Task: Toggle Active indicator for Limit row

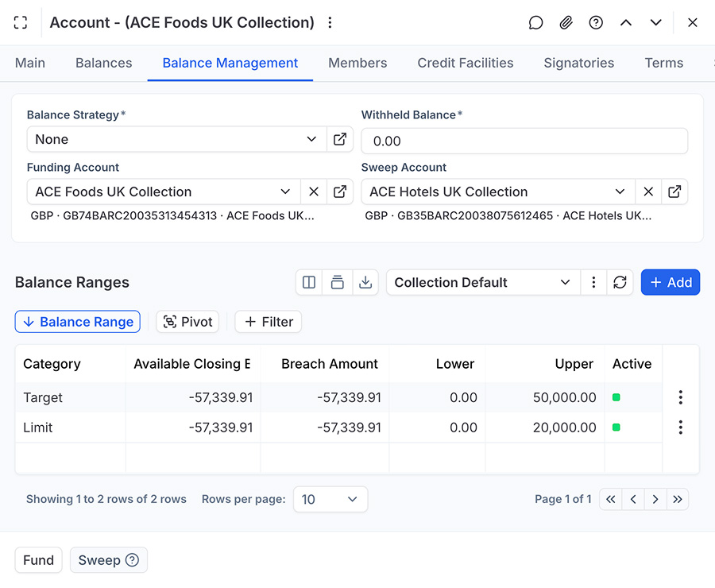Action: [616, 427]
